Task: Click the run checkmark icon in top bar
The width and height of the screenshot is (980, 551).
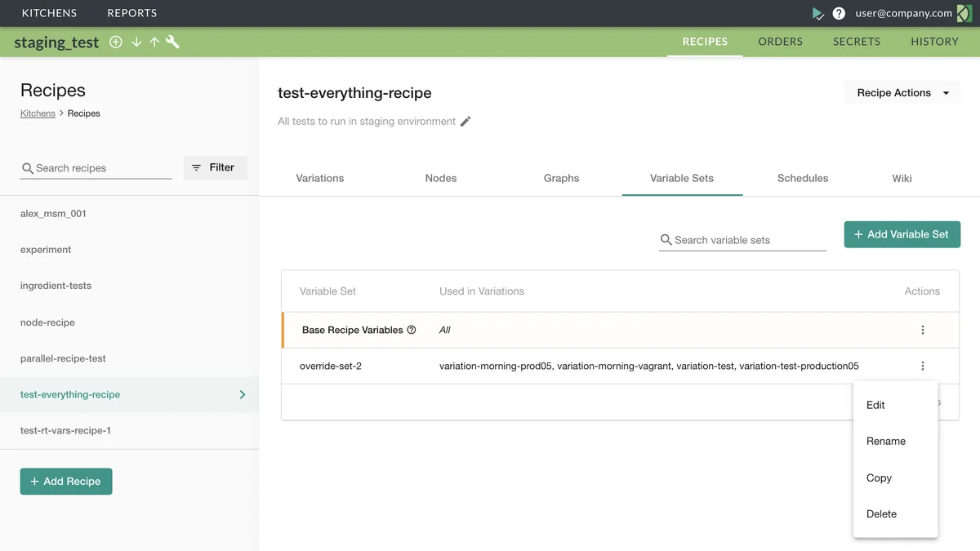Action: point(817,13)
